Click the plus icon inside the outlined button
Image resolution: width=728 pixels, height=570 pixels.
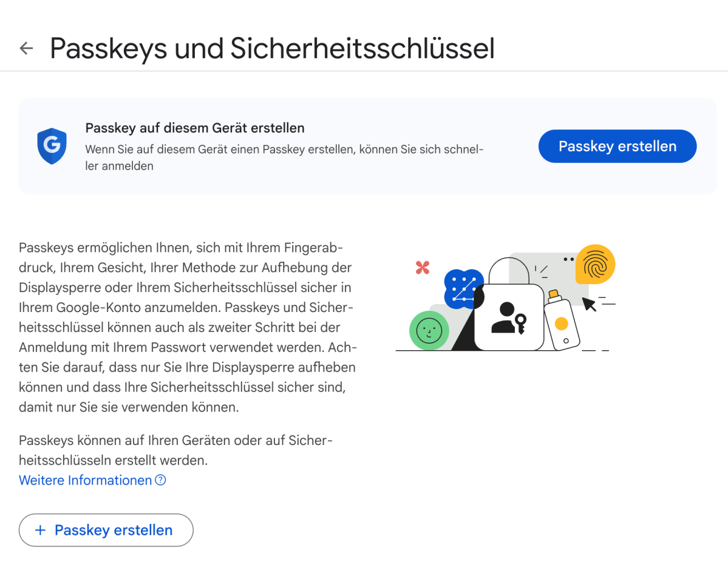click(x=40, y=530)
